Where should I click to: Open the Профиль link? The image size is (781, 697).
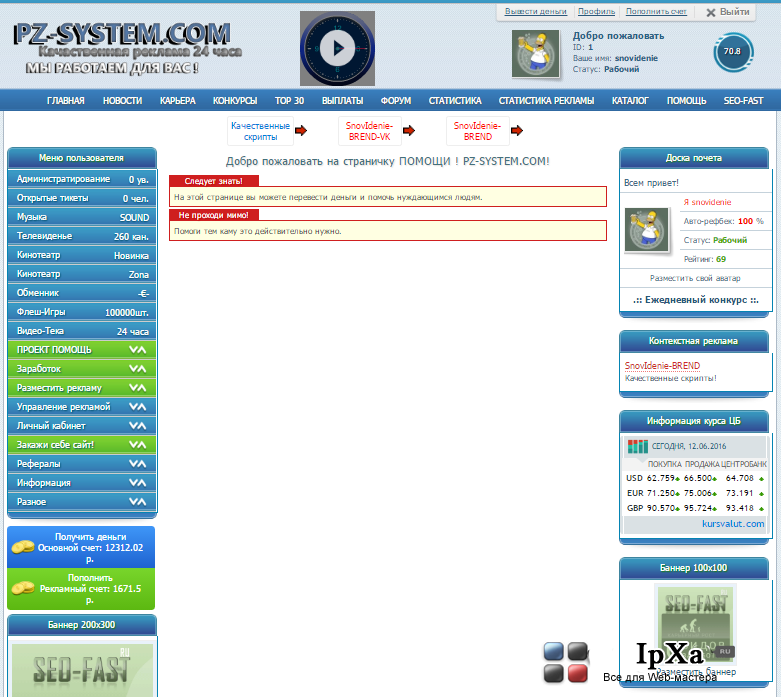[596, 11]
